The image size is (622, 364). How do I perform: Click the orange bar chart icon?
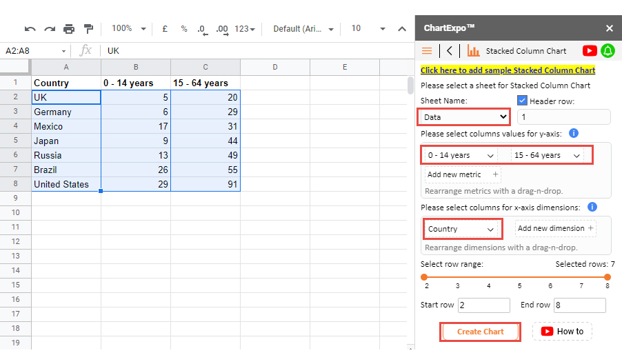coord(473,51)
